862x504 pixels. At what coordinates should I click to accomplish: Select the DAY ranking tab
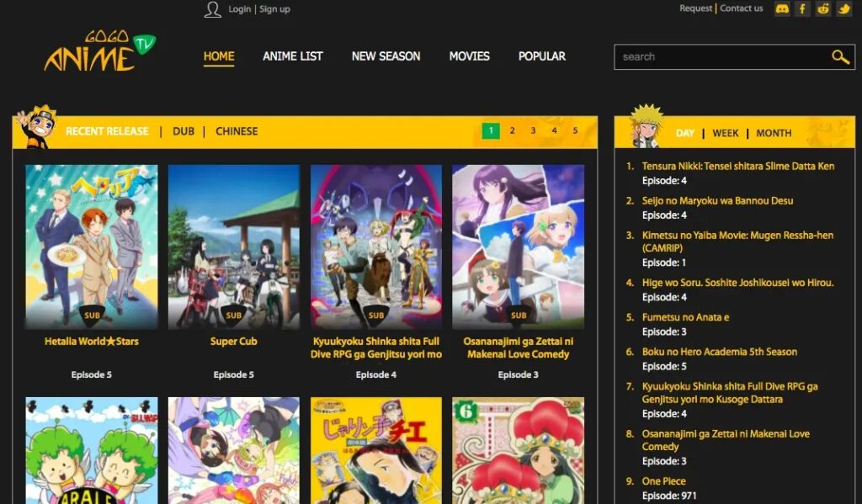point(685,133)
